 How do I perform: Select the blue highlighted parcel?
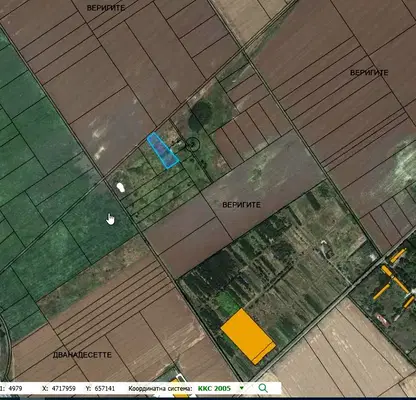(x=163, y=150)
